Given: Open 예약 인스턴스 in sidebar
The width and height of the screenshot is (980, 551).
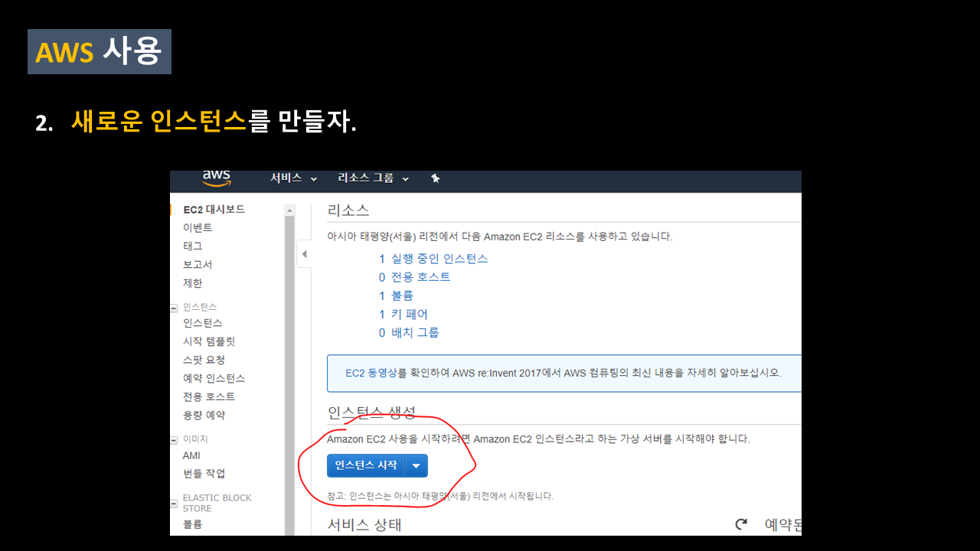Looking at the screenshot, I should [214, 378].
